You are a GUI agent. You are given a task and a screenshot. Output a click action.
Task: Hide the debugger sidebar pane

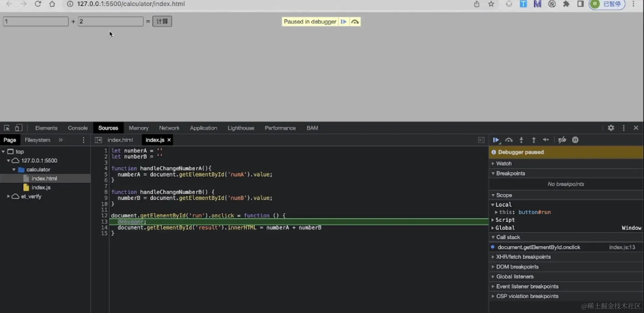coord(481,140)
